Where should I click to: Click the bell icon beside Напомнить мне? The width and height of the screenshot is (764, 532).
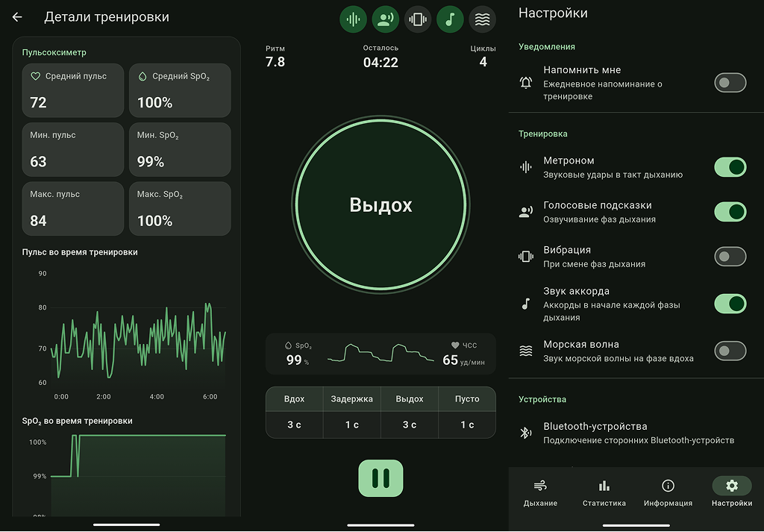526,83
